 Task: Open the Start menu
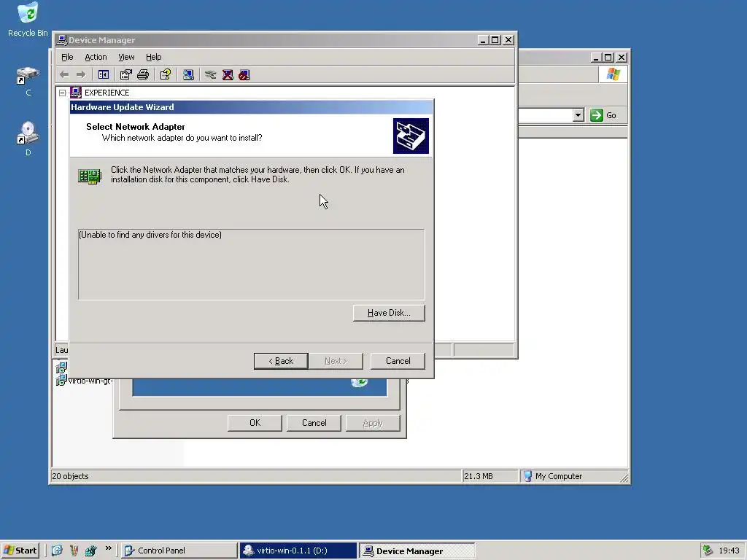[x=20, y=551]
